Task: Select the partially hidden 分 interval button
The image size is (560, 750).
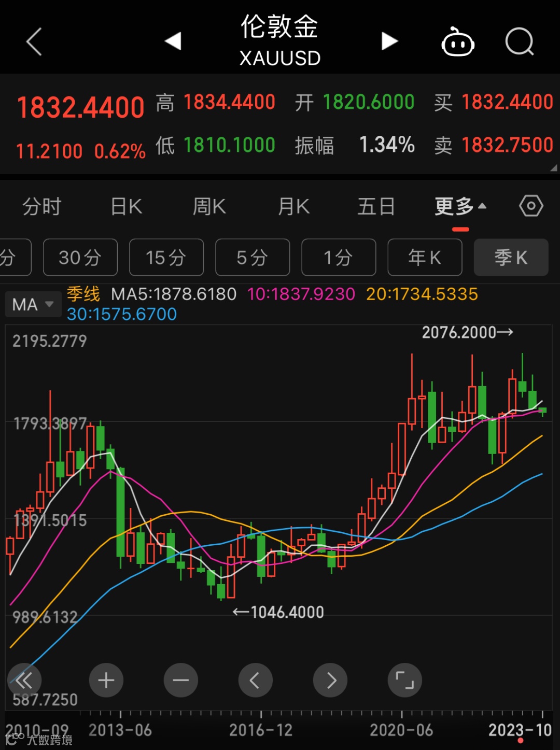Action: click(15, 257)
